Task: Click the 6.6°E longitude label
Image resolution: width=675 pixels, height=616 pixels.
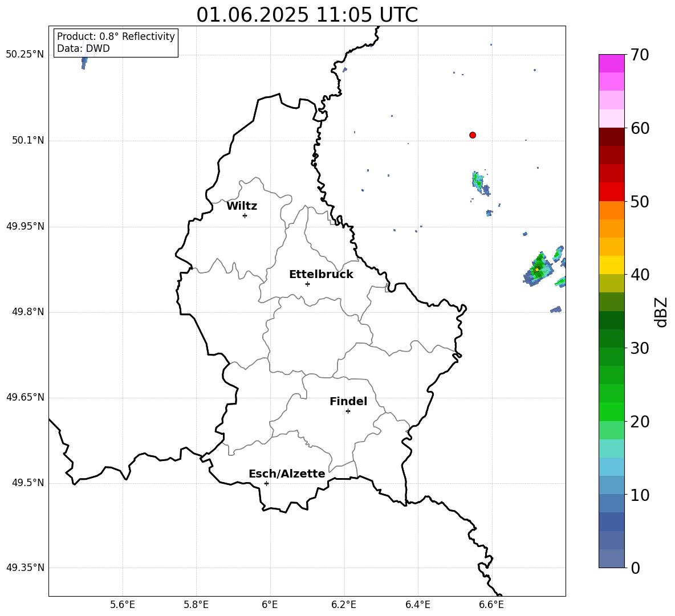Action: 491,605
